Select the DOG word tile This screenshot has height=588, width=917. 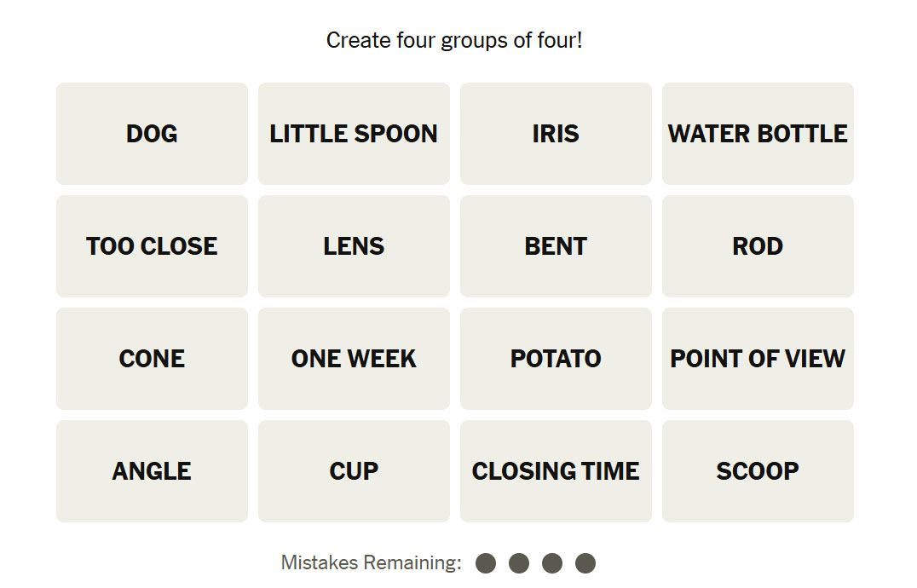[x=152, y=134]
